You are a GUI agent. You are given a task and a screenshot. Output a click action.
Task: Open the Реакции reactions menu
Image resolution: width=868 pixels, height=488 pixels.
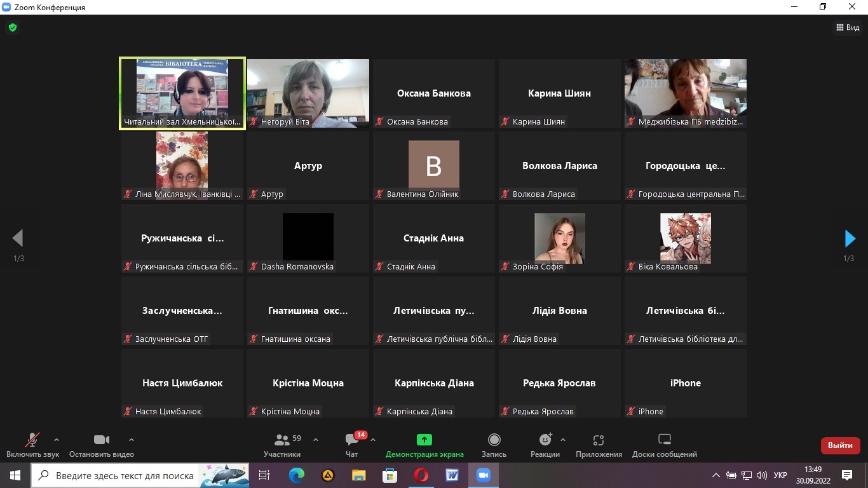pos(545,444)
